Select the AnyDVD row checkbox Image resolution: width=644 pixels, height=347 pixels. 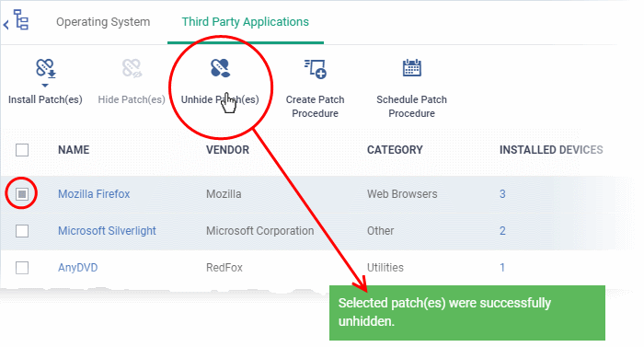[x=22, y=268]
